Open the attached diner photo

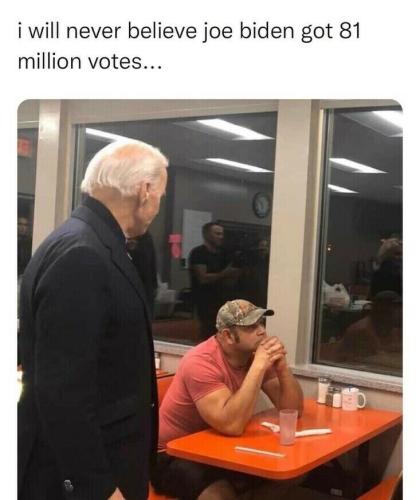tap(210, 299)
